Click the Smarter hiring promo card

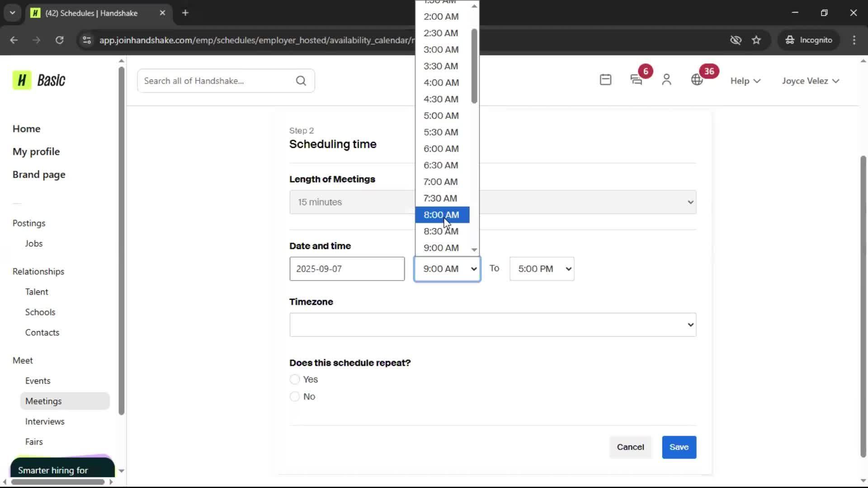pos(62,467)
